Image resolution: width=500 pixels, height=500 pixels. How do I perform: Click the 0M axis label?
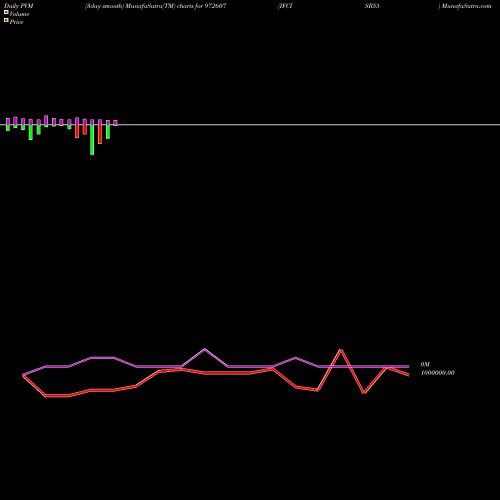click(425, 364)
